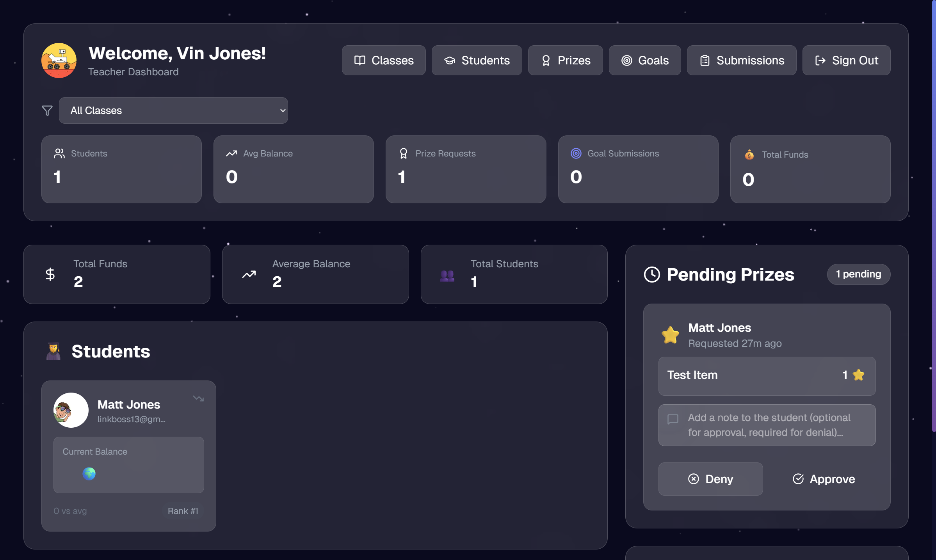Click the star icon next to Matt Jones's prize request

pyautogui.click(x=670, y=335)
